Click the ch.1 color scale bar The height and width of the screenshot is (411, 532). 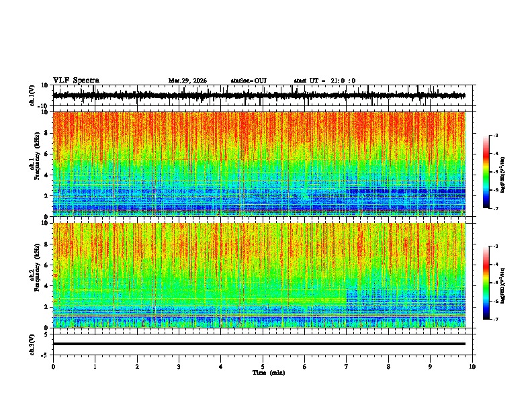[486, 172]
